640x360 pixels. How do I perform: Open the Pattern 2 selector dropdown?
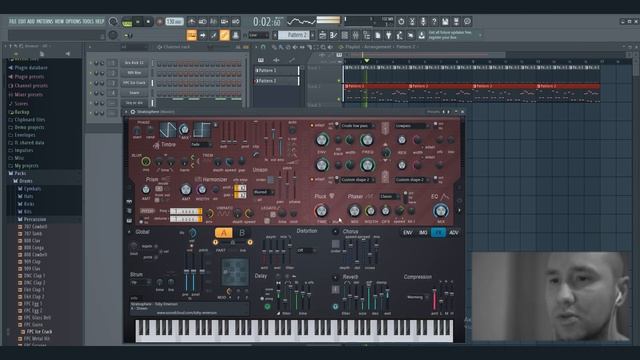coord(295,35)
